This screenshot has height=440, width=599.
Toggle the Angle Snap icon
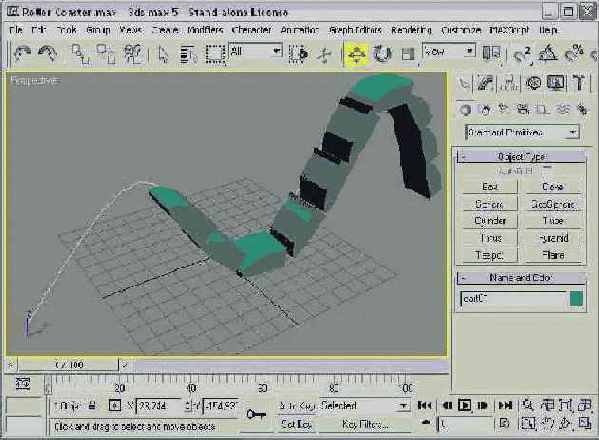tap(548, 53)
